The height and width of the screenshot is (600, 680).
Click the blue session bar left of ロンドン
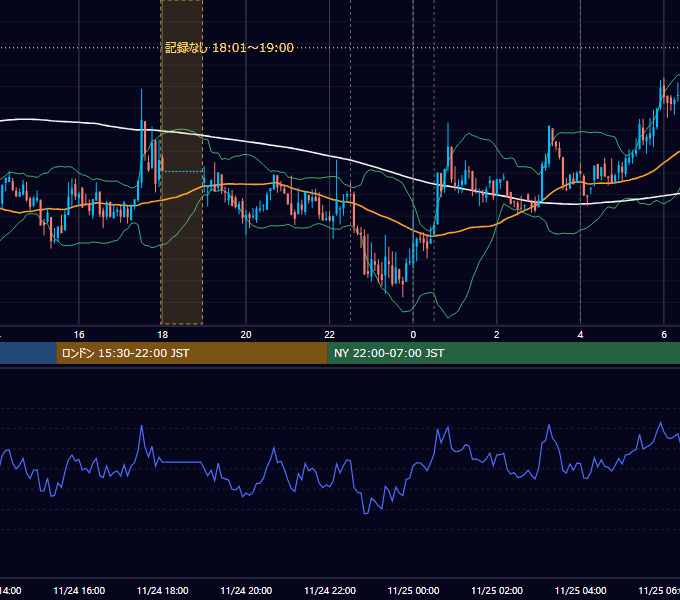pos(28,353)
